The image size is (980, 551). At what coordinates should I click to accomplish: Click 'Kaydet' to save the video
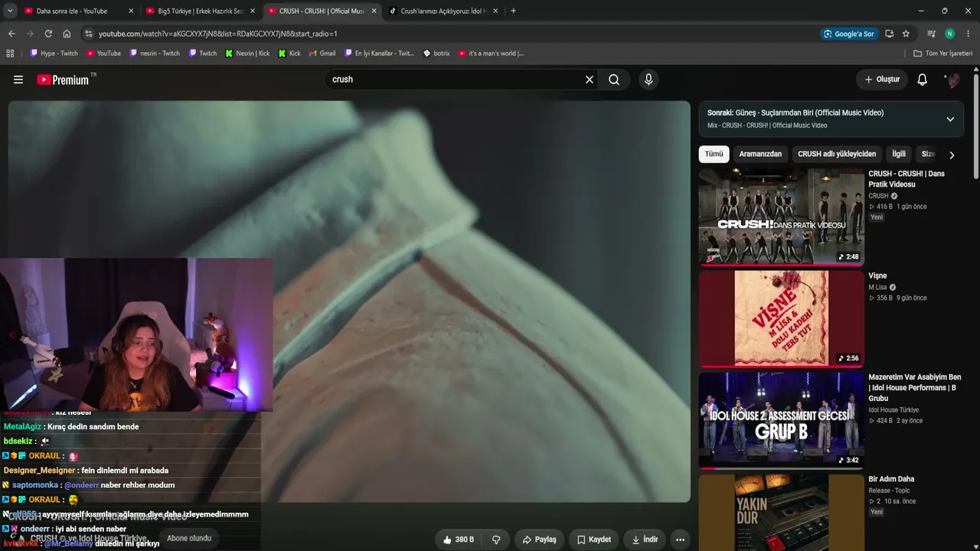pos(593,540)
